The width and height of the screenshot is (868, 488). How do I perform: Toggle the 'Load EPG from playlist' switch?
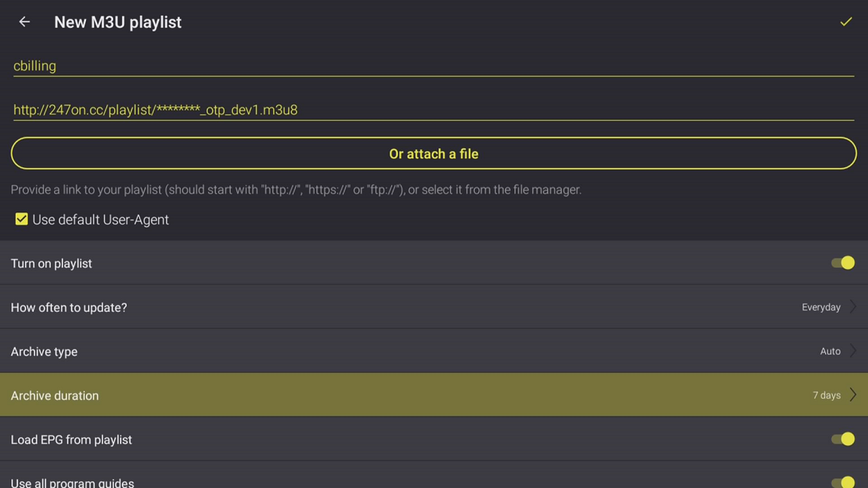[842, 439]
